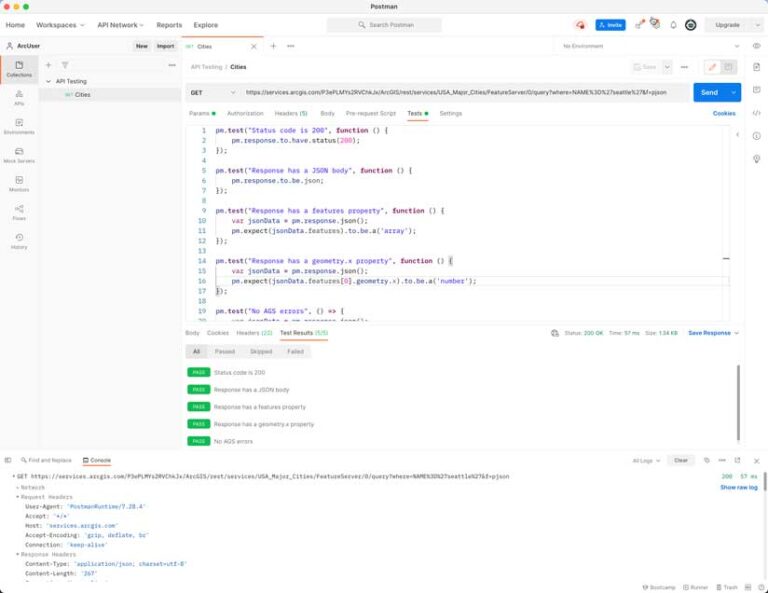Open request three-dot options next to Save
Image resolution: width=768 pixels, height=593 pixels.
tap(684, 67)
